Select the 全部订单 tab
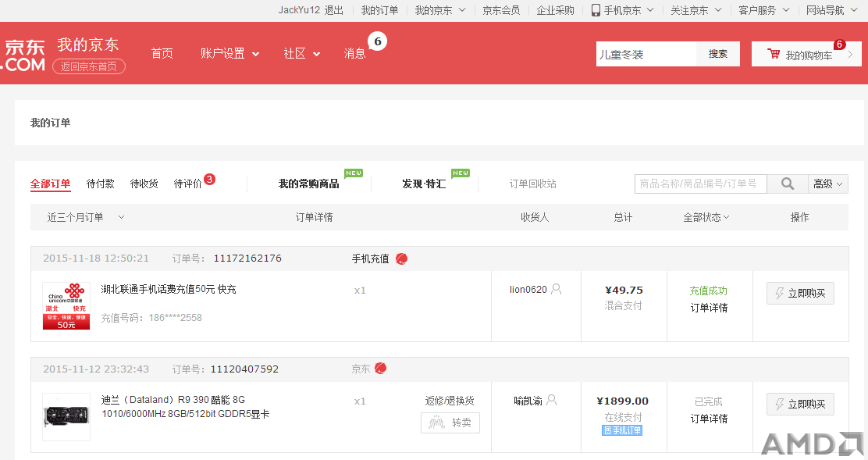This screenshot has width=868, height=460. tap(51, 184)
